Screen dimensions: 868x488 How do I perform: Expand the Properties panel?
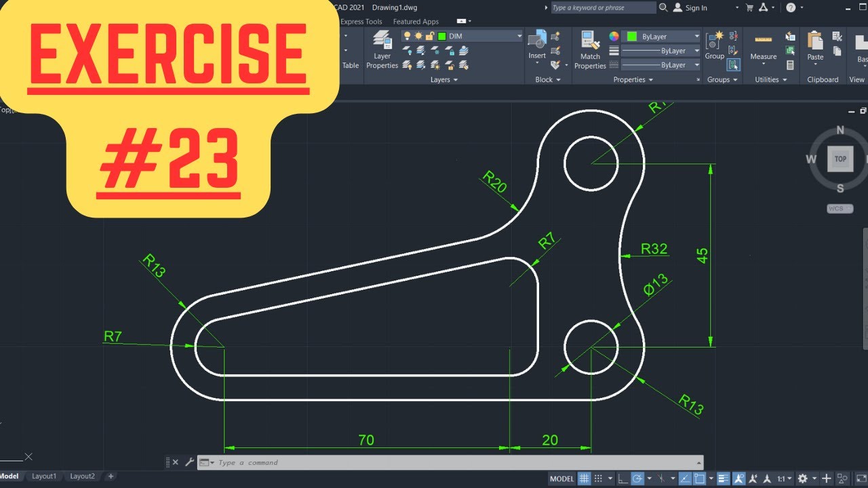coord(633,80)
